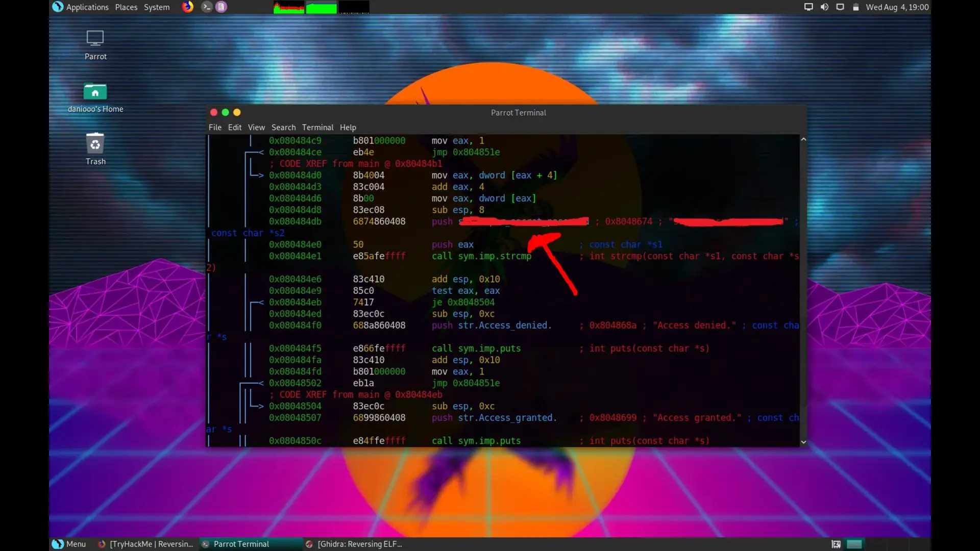
Task: Click the opcode bytes 6874860408
Action: [x=379, y=222]
